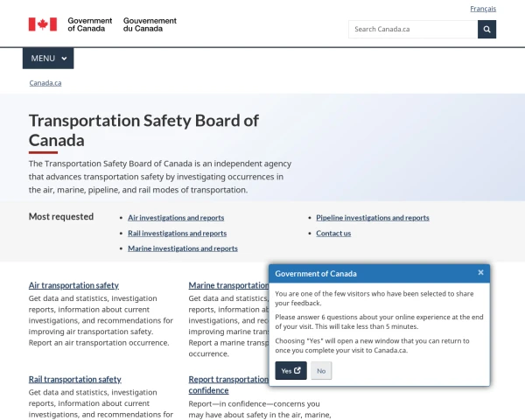The height and width of the screenshot is (420, 525).
Task: Close the Government of Canada survey popup
Action: pyautogui.click(x=480, y=273)
